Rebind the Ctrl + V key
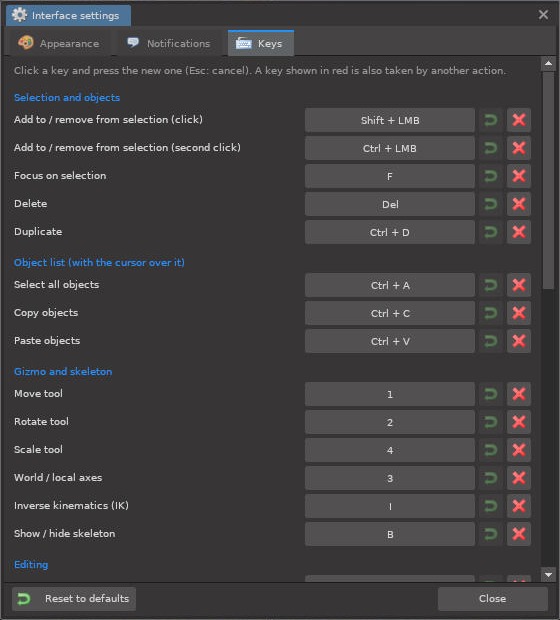Image resolution: width=560 pixels, height=620 pixels. click(x=390, y=341)
